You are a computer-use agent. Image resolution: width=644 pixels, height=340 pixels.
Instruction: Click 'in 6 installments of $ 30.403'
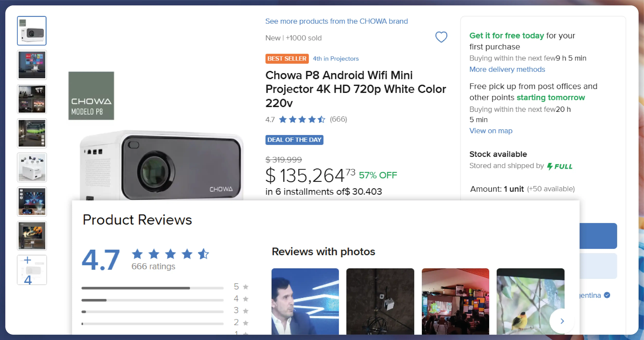pyautogui.click(x=323, y=192)
